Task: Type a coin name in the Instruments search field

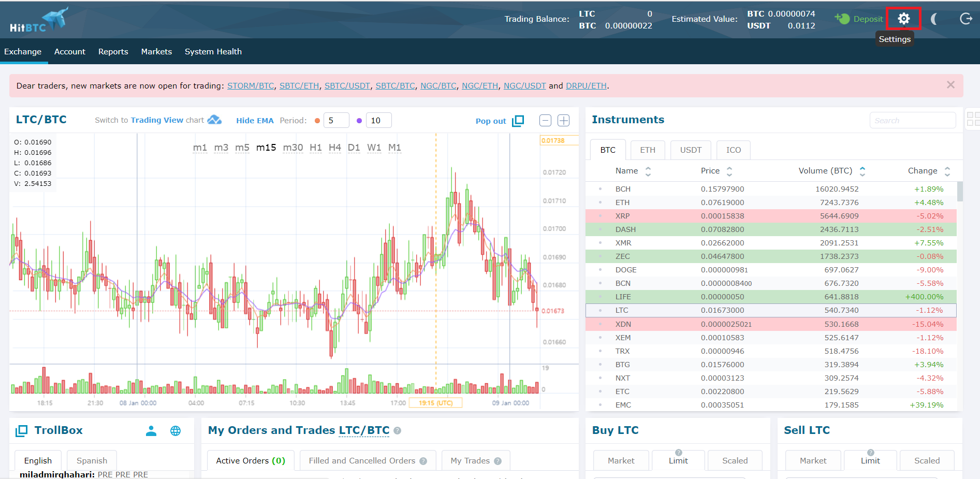Action: click(913, 120)
